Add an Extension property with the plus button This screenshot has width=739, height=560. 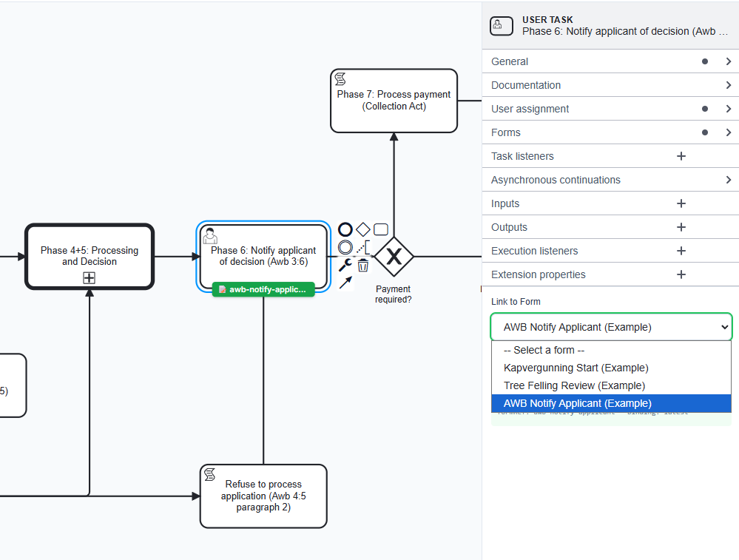click(x=681, y=274)
